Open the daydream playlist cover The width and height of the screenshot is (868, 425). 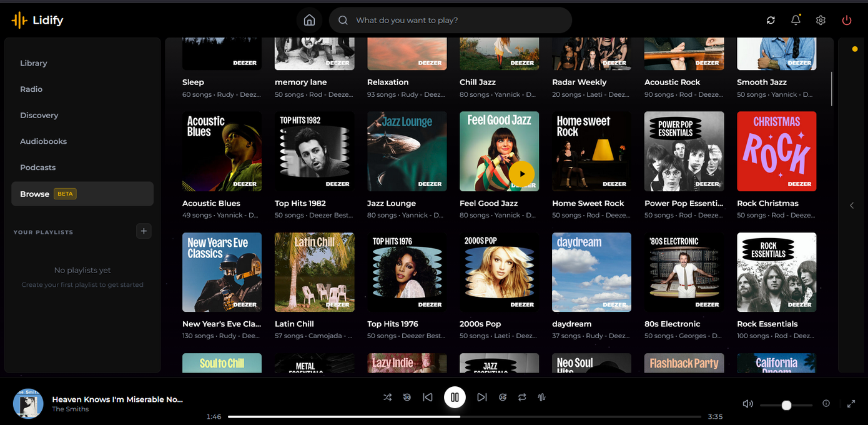pos(592,272)
